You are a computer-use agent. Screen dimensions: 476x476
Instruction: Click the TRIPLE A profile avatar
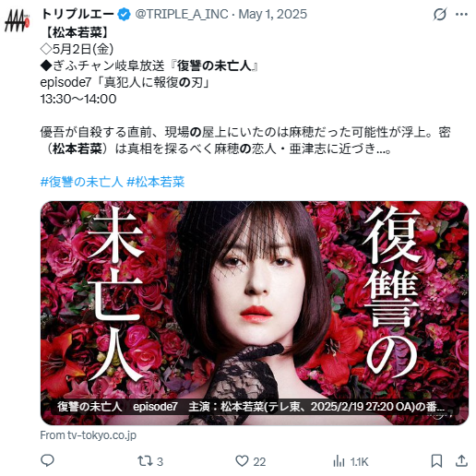17,20
